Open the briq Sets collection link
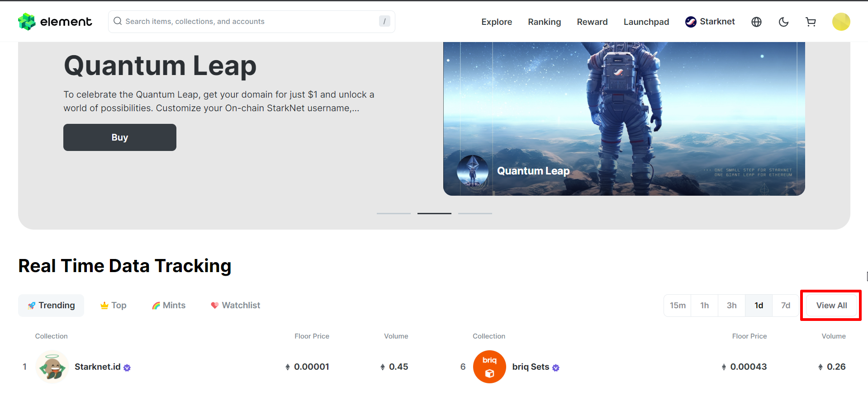Viewport: 868px width, 400px height. 531,367
